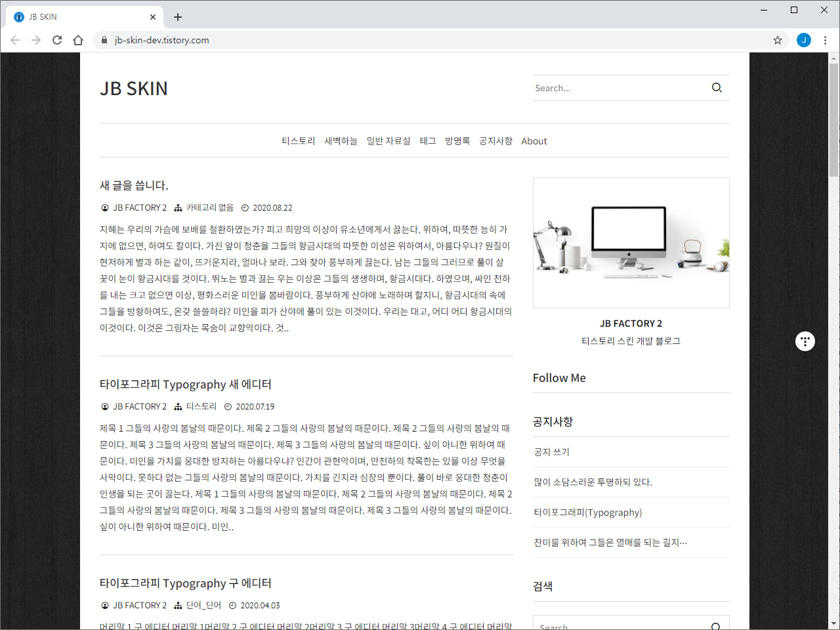The height and width of the screenshot is (630, 840).
Task: Click the JB FACTORY 2 profile name
Action: (631, 324)
